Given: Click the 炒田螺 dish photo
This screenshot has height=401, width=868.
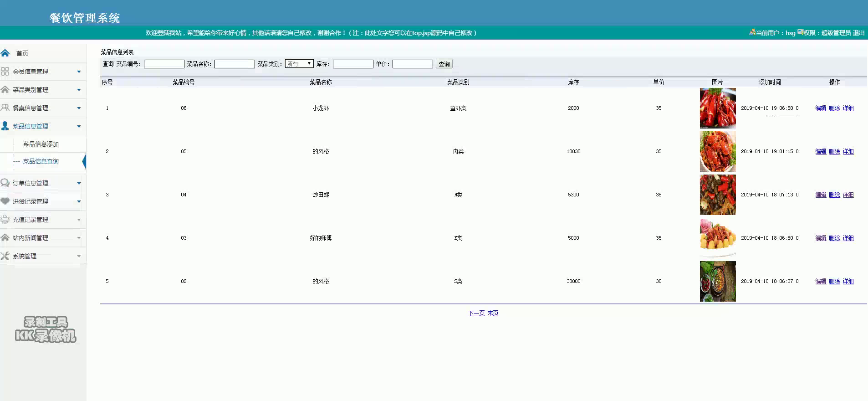Looking at the screenshot, I should point(718,195).
